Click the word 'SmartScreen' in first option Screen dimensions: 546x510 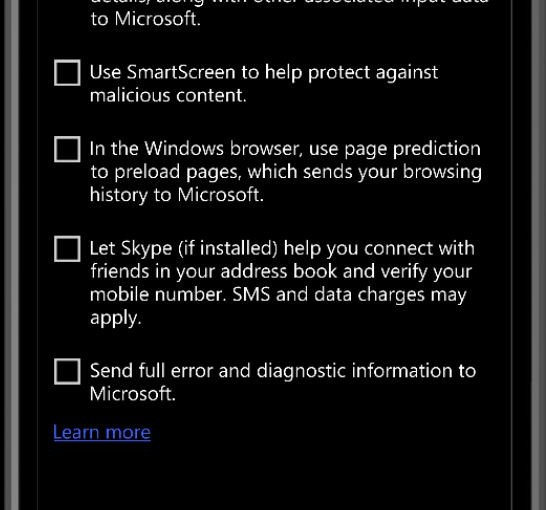click(x=181, y=72)
